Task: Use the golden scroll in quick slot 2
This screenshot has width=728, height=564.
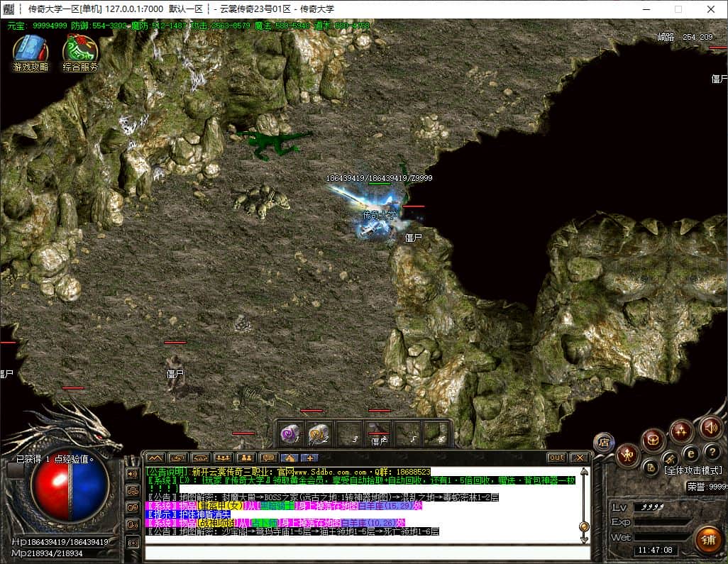Action: [x=319, y=434]
